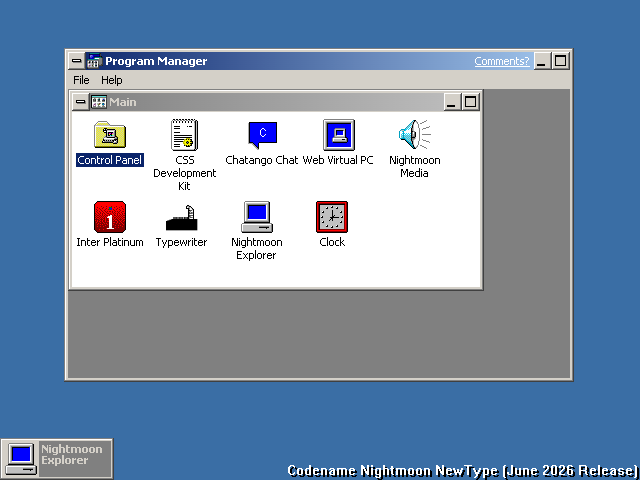Click the Nightmoon Media label
This screenshot has height=480, width=640.
coord(414,167)
